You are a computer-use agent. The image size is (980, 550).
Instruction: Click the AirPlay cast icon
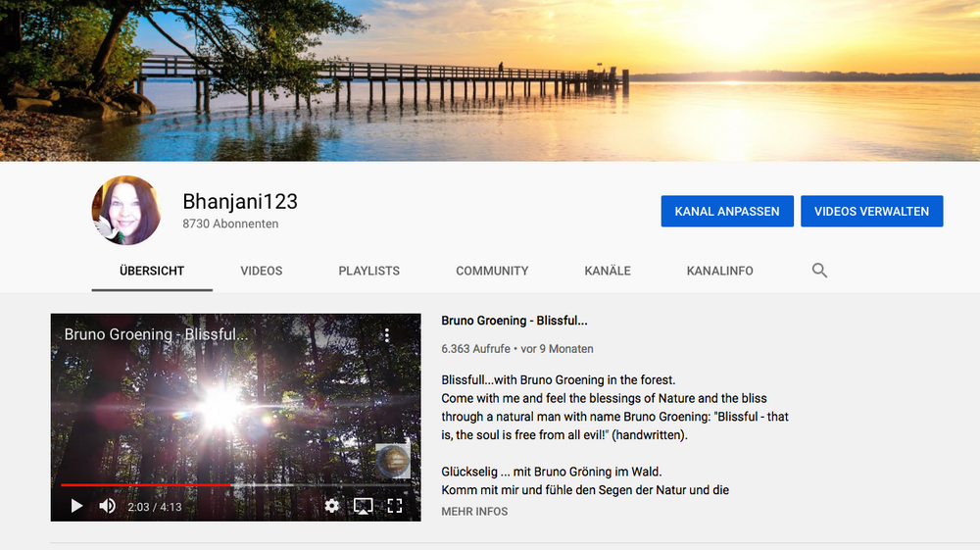pos(363,506)
